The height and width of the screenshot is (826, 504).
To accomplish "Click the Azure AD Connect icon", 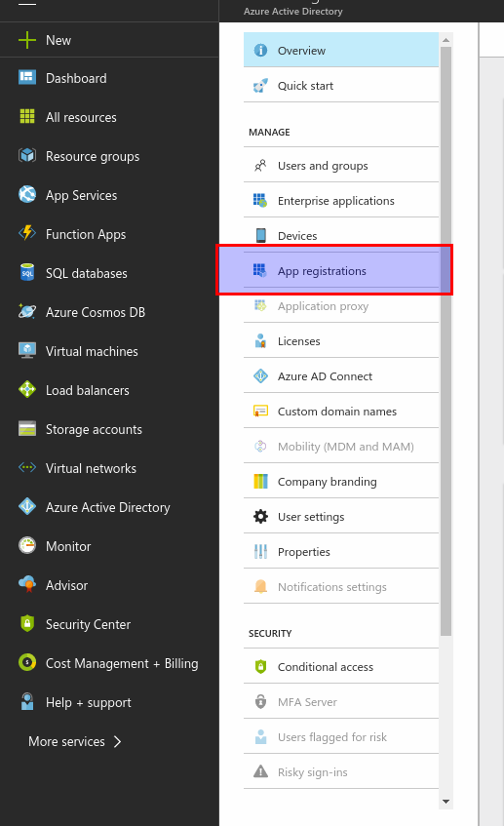I will (260, 376).
